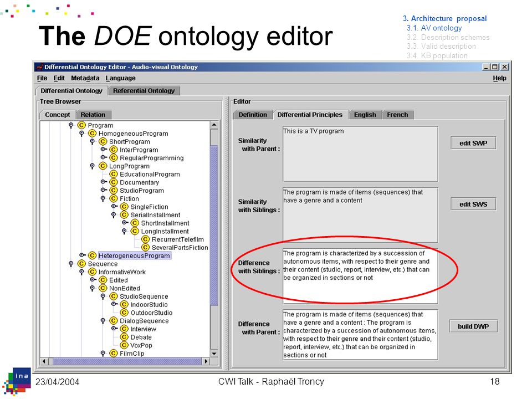Click the concept icon beside InformativeWork

pyautogui.click(x=93, y=272)
